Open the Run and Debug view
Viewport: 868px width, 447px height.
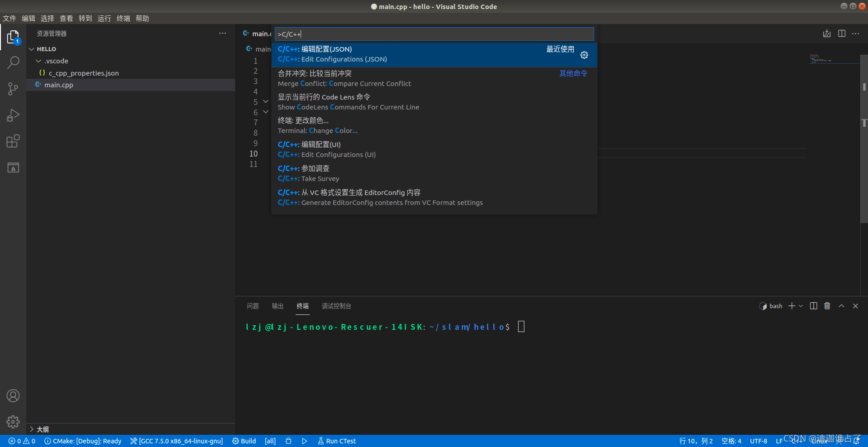click(13, 115)
